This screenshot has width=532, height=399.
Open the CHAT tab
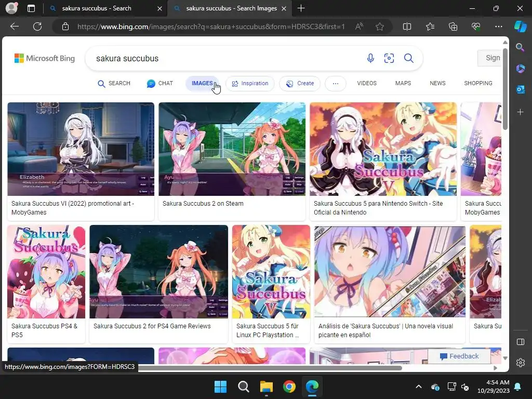[x=160, y=84]
